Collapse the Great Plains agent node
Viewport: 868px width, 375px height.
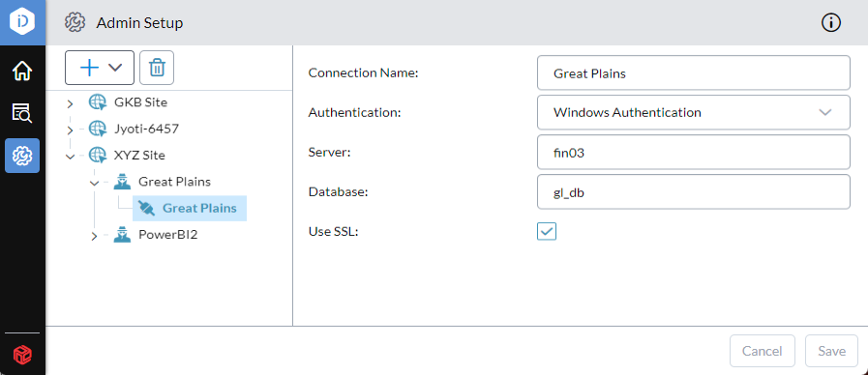coord(94,183)
